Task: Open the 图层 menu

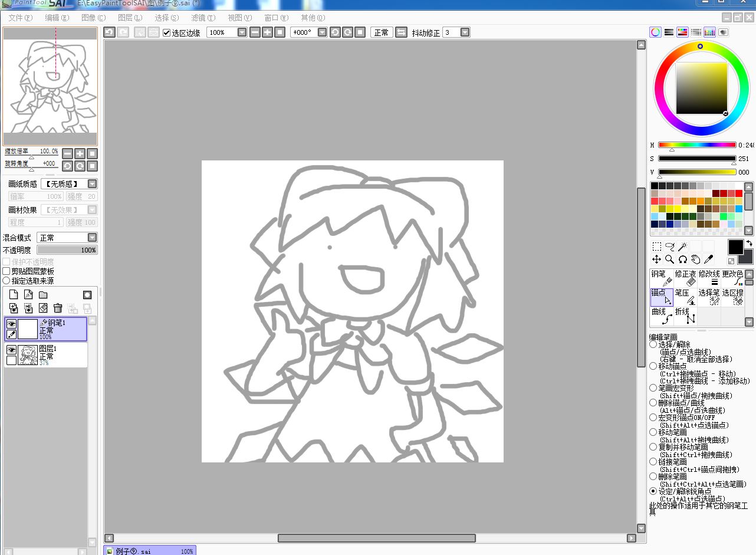Action: click(130, 18)
